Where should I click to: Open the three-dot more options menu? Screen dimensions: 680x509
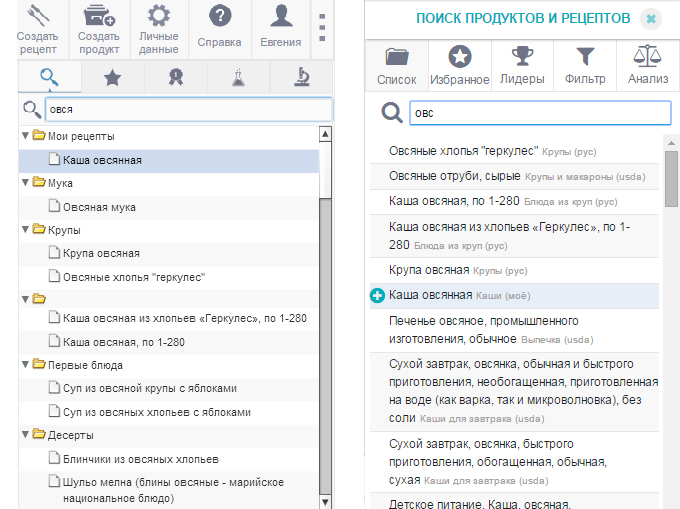click(x=322, y=28)
